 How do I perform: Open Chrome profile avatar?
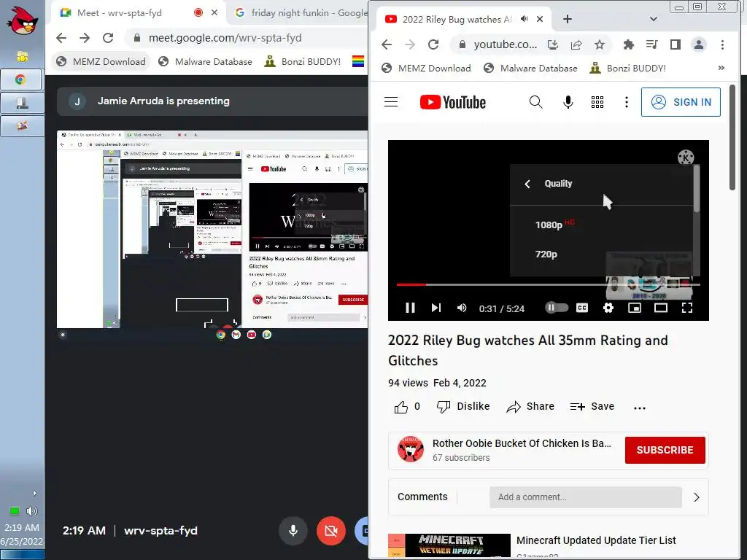pos(698,44)
